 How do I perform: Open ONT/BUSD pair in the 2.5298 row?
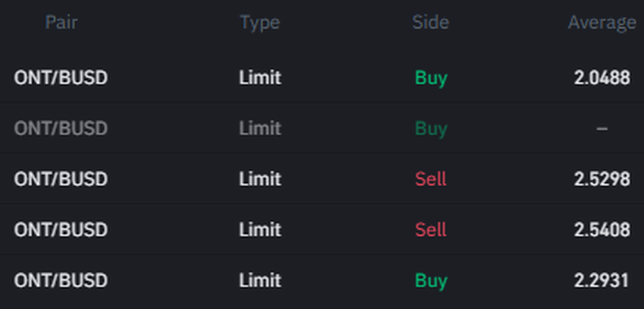[x=61, y=179]
